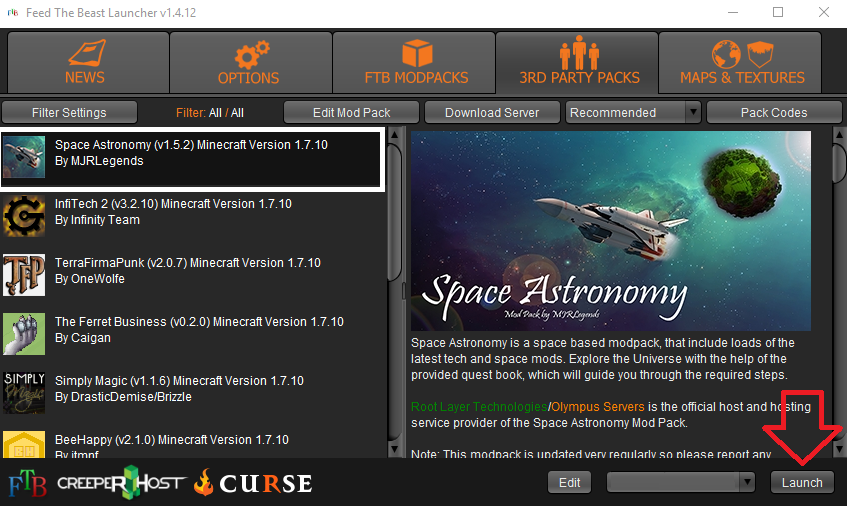Select the InfiTech 2 modpack entry
The width and height of the screenshot is (847, 506).
(x=192, y=217)
